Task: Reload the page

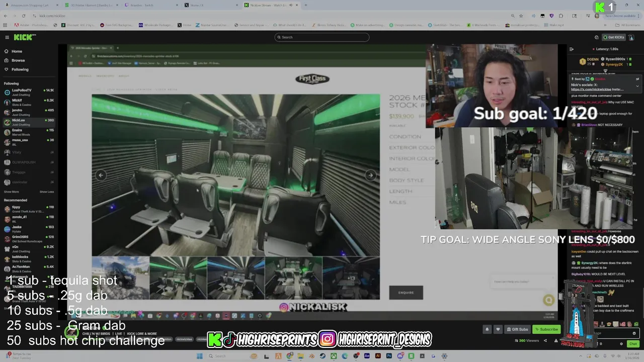Action: pos(23,16)
